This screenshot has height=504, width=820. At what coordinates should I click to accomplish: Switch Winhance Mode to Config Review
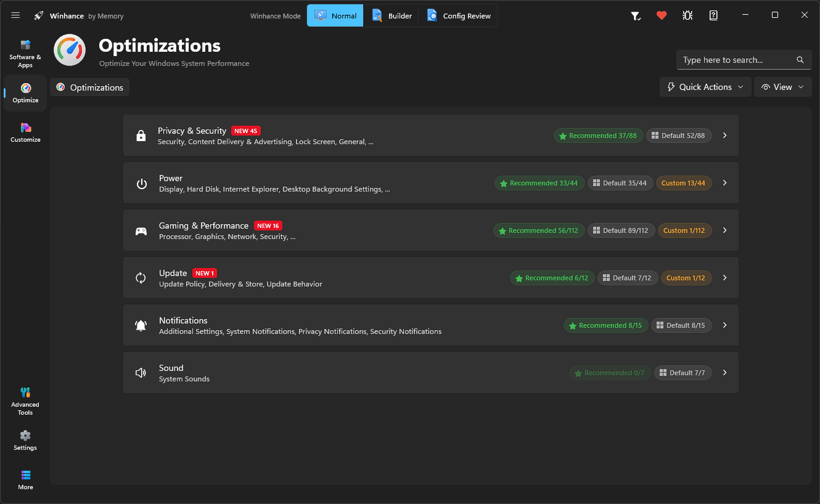tap(458, 15)
